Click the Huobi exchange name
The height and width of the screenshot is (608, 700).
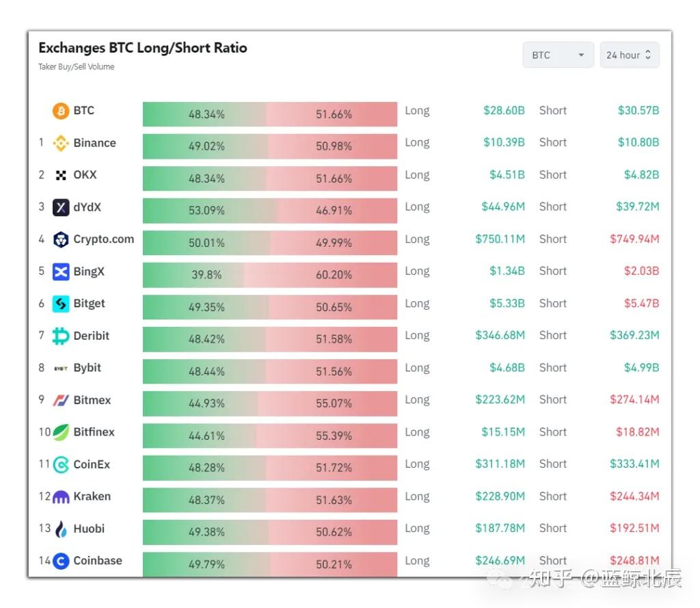tap(89, 529)
